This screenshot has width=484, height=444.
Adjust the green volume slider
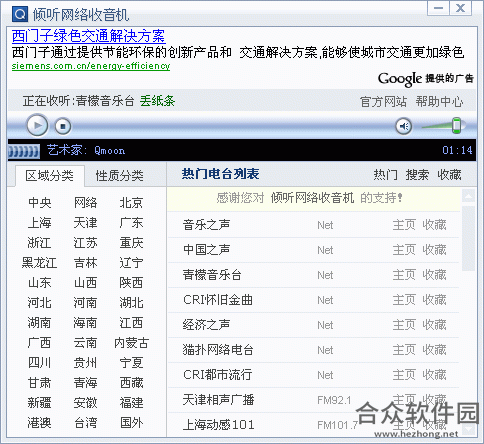[x=456, y=126]
